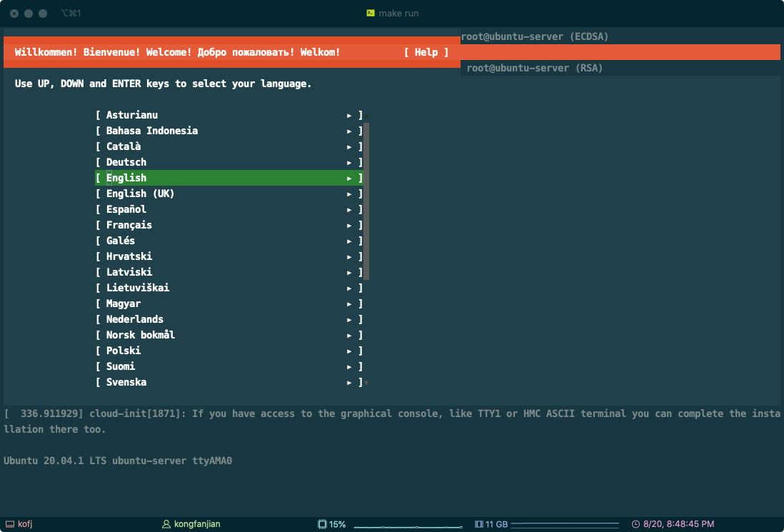The image size is (784, 532).
Task: Pick Français in the language list
Action: click(x=129, y=225)
